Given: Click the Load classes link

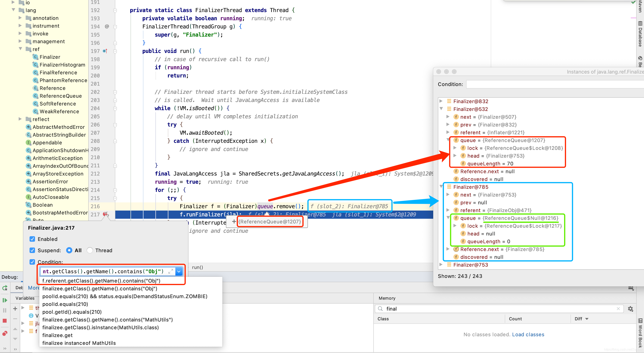Looking at the screenshot, I should pos(528,335).
